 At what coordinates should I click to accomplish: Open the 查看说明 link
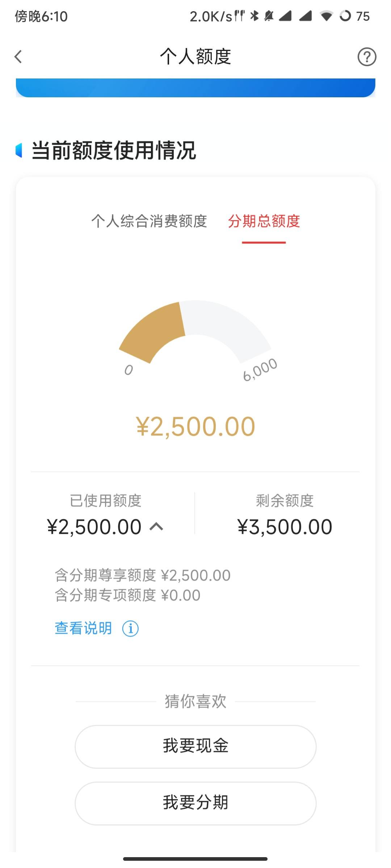[83, 628]
